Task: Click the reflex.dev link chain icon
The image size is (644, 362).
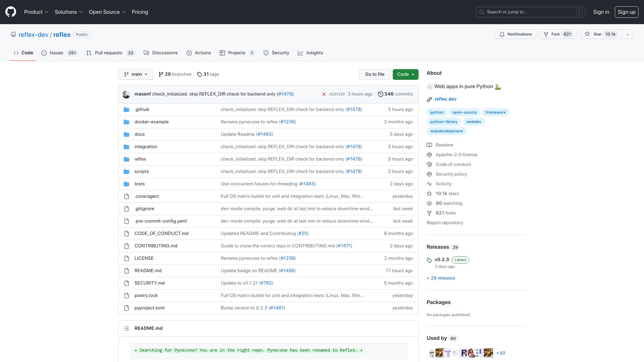Action: (429, 99)
